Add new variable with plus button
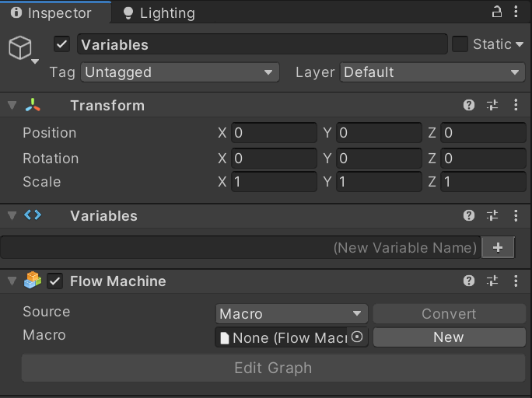 (x=498, y=247)
